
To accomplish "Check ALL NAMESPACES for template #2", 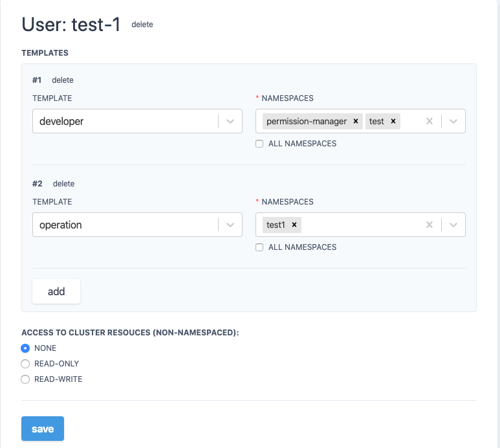I will point(259,247).
